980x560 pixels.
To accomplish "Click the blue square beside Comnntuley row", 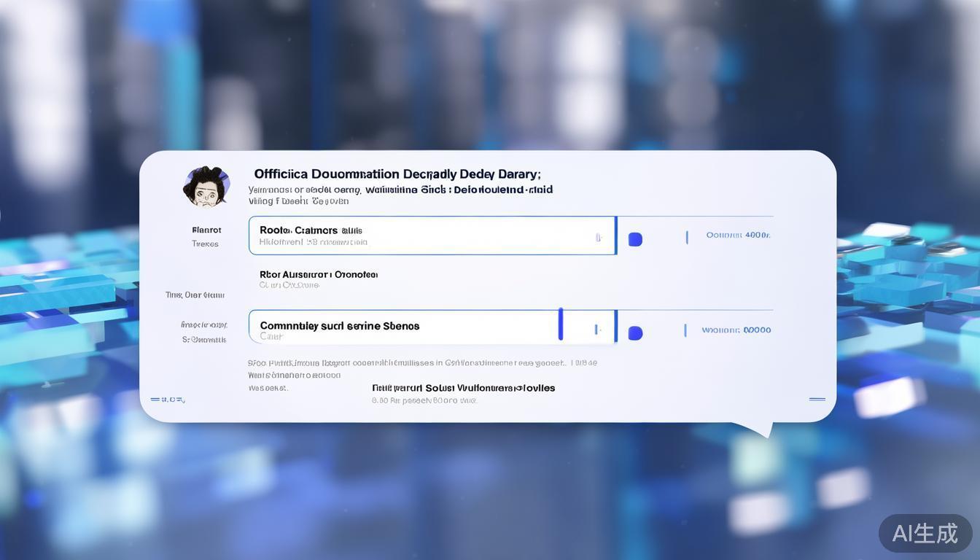I will coord(635,333).
